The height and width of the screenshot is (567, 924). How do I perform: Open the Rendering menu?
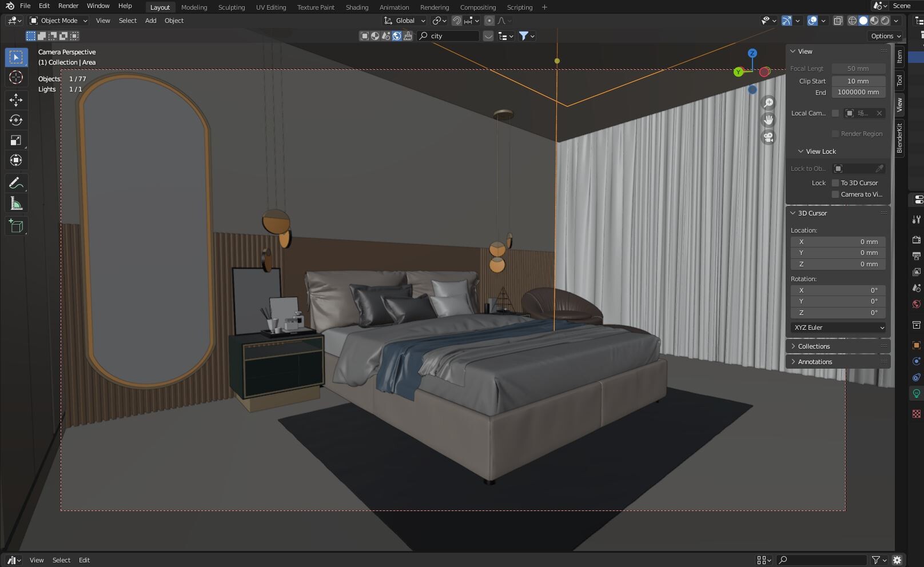click(434, 7)
